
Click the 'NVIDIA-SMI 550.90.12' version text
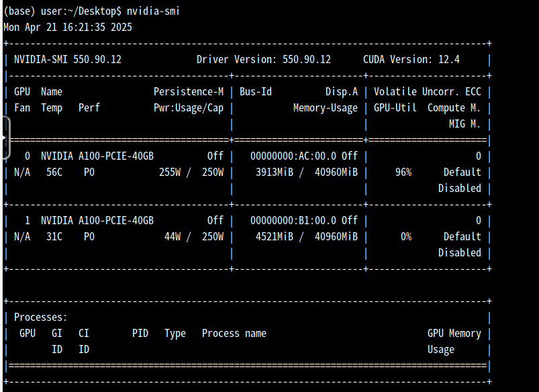coord(68,60)
